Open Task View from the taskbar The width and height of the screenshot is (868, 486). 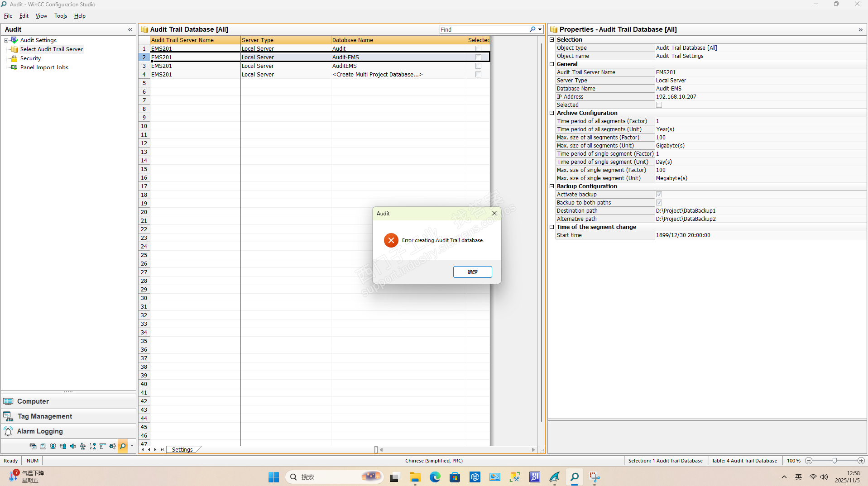[394, 477]
